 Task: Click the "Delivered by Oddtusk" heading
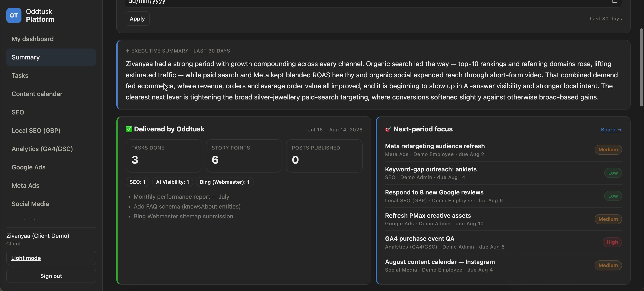point(169,129)
